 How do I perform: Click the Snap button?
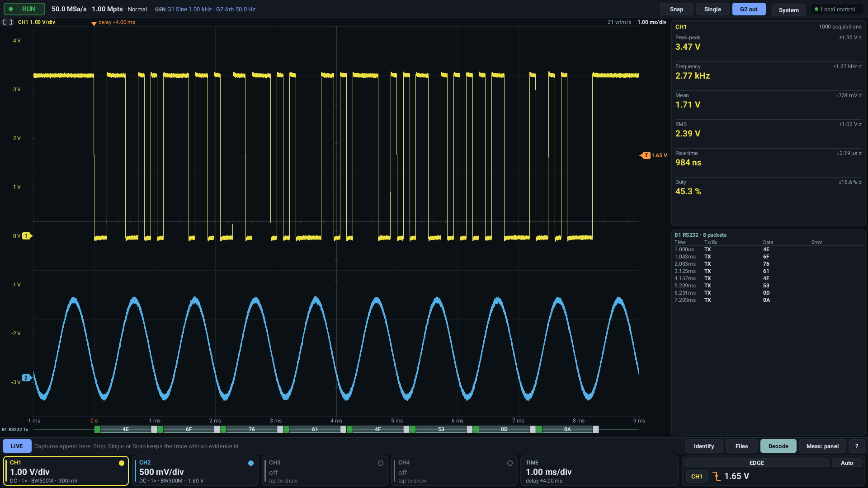[x=676, y=9]
